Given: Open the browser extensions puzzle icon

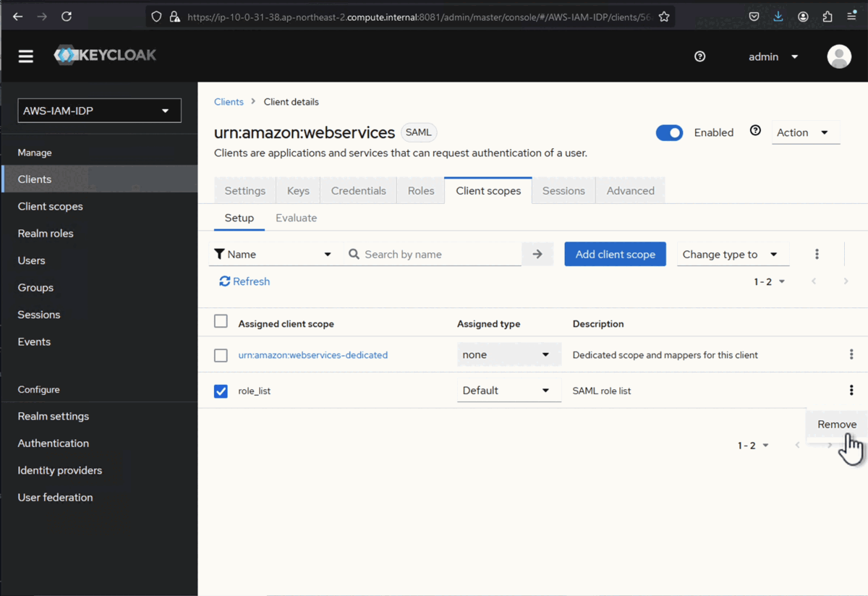Looking at the screenshot, I should (x=827, y=17).
